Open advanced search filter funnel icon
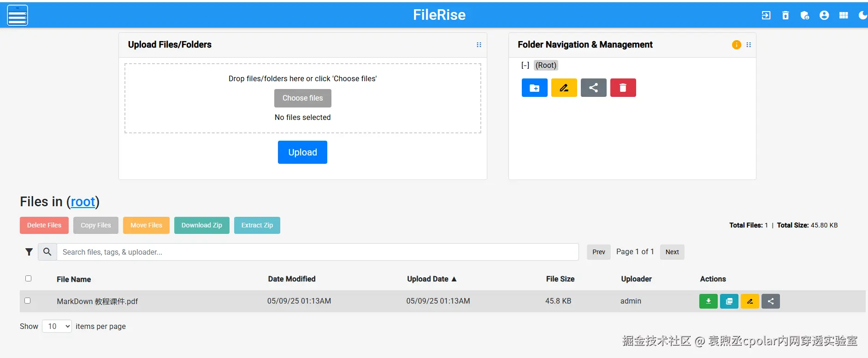Viewport: 868px width, 358px height. [29, 252]
